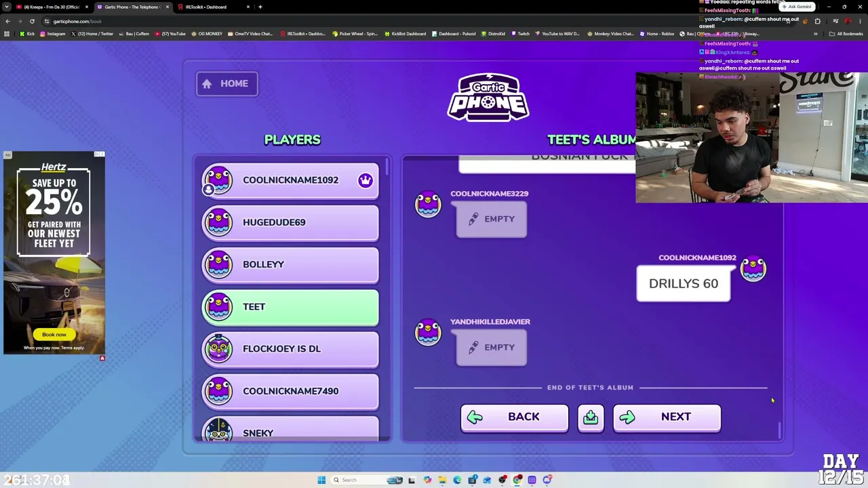Click the players list scrollbar

[x=387, y=166]
